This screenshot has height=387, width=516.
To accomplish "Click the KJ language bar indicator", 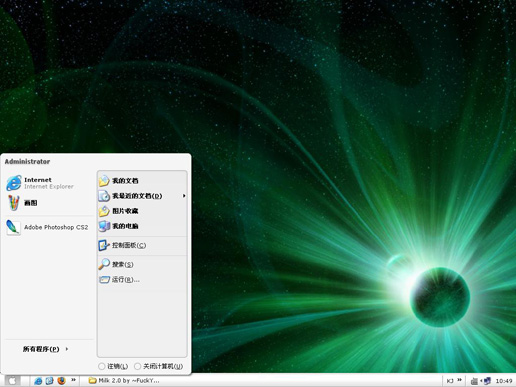I will (x=450, y=381).
